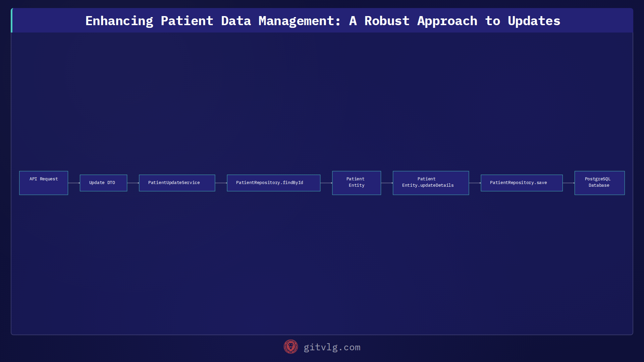This screenshot has height=362, width=644.
Task: Click the PatientUpdateService node
Action: click(x=177, y=183)
